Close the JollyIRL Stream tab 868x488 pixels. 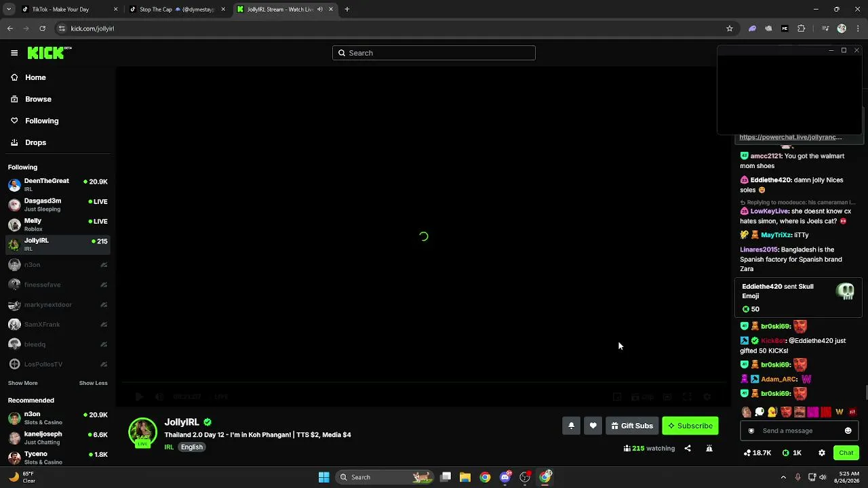(331, 9)
